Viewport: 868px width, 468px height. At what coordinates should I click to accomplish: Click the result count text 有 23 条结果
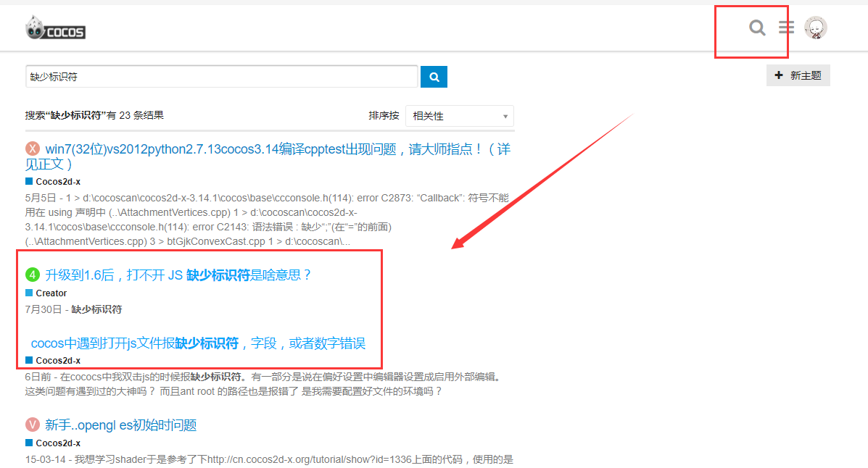tap(135, 115)
